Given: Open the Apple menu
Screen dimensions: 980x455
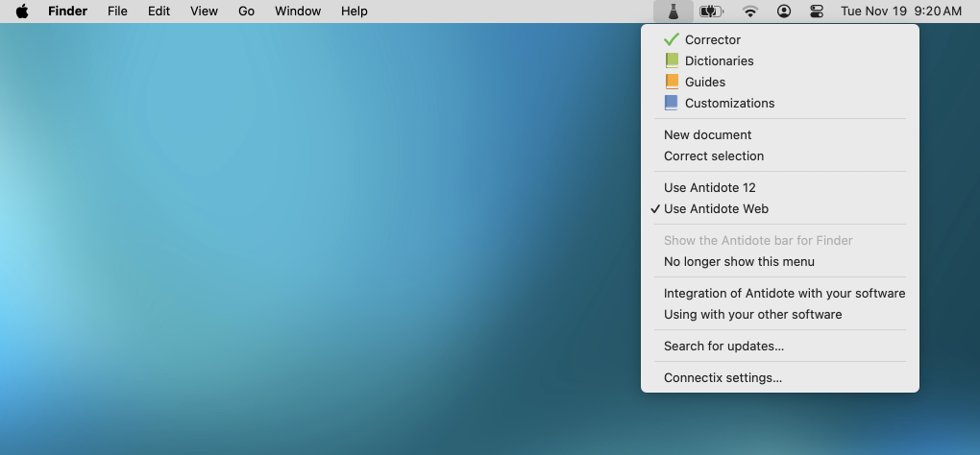Looking at the screenshot, I should click(21, 12).
